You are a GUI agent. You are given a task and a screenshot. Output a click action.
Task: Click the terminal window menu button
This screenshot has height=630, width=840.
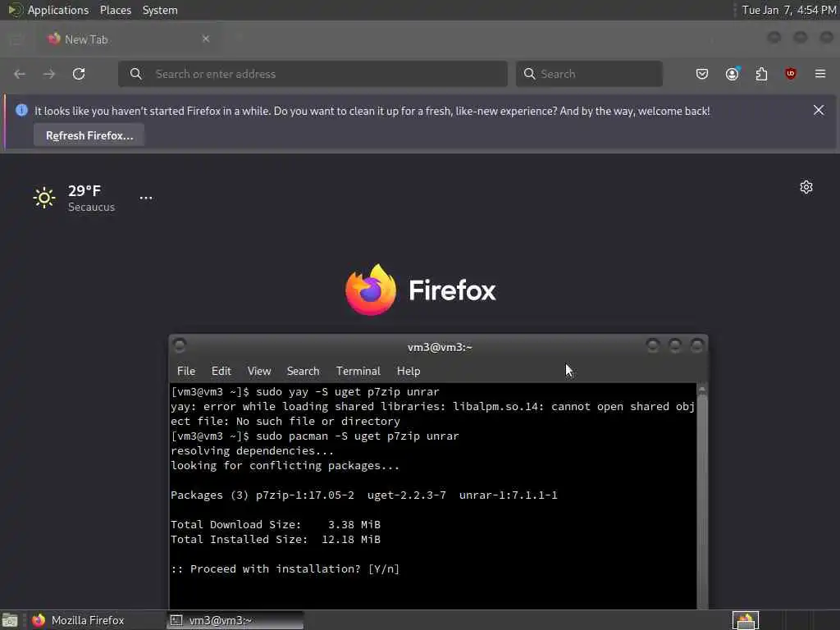coord(180,345)
